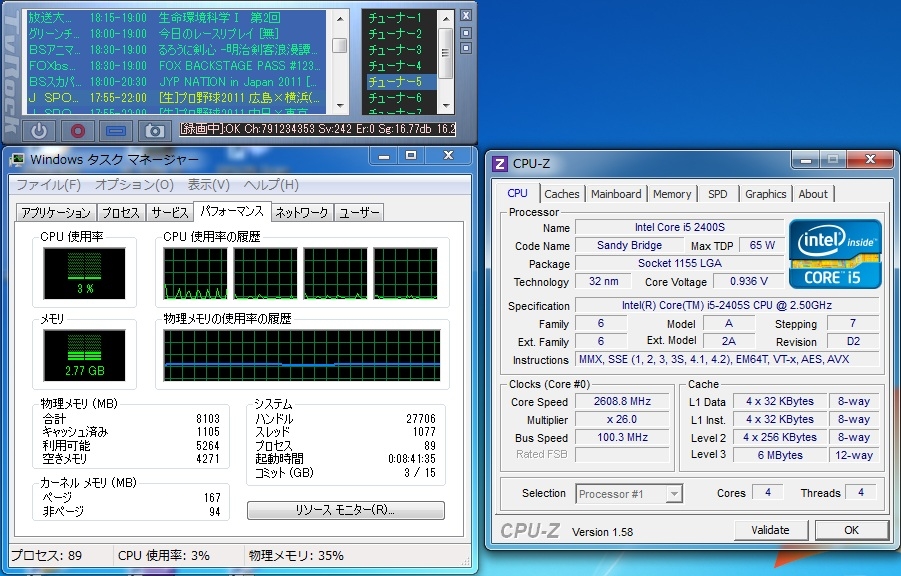The height and width of the screenshot is (576, 901).
Task: Click the camera snapshot icon in TvRock
Action: click(154, 130)
